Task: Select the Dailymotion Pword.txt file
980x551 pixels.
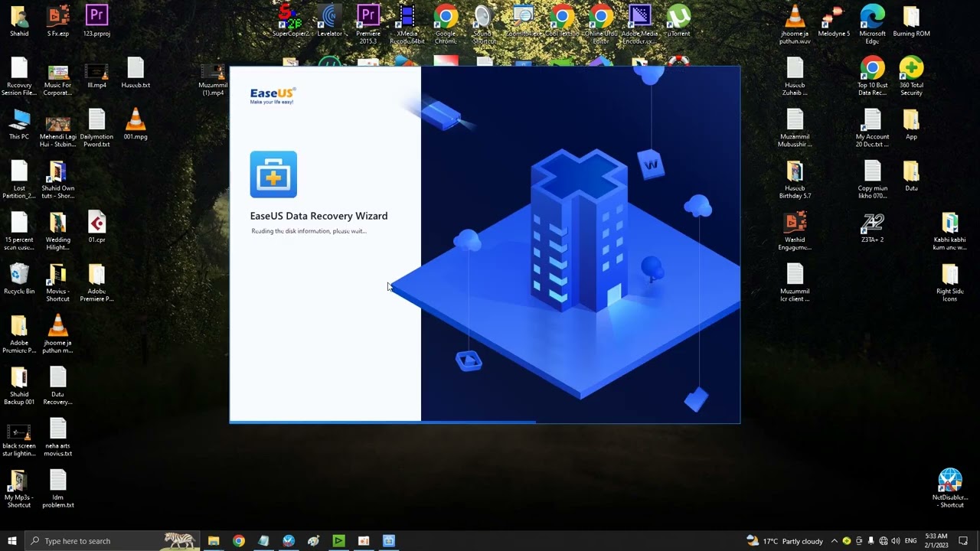Action: [x=96, y=129]
